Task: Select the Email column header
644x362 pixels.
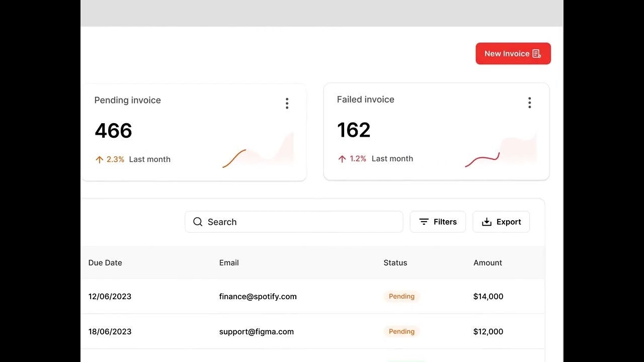Action: tap(229, 262)
